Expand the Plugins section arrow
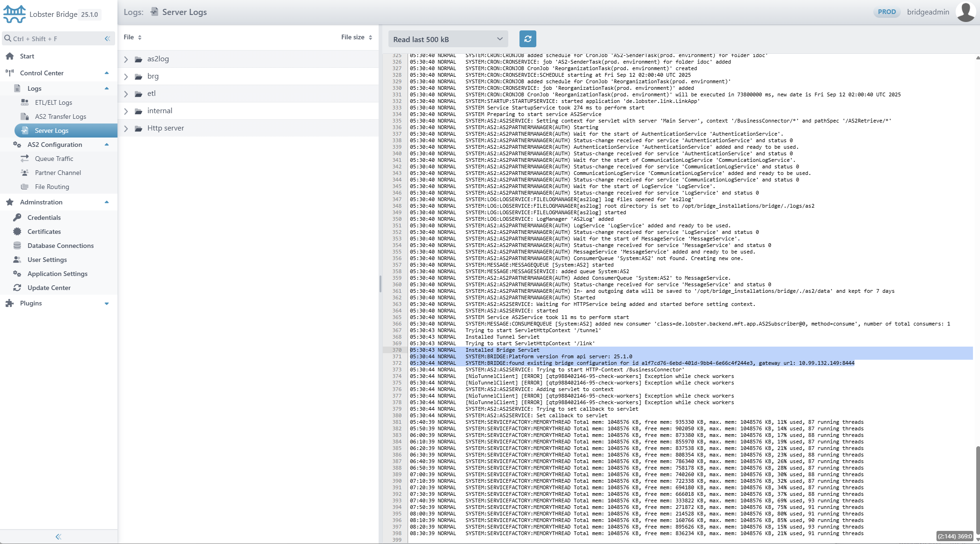 pyautogui.click(x=107, y=303)
